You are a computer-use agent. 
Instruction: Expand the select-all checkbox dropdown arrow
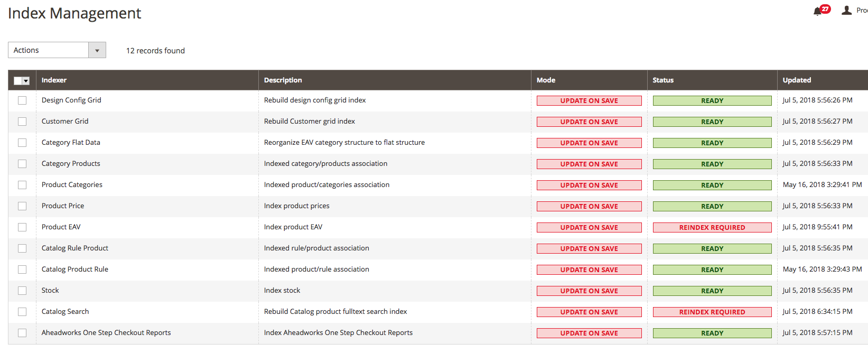pos(26,81)
